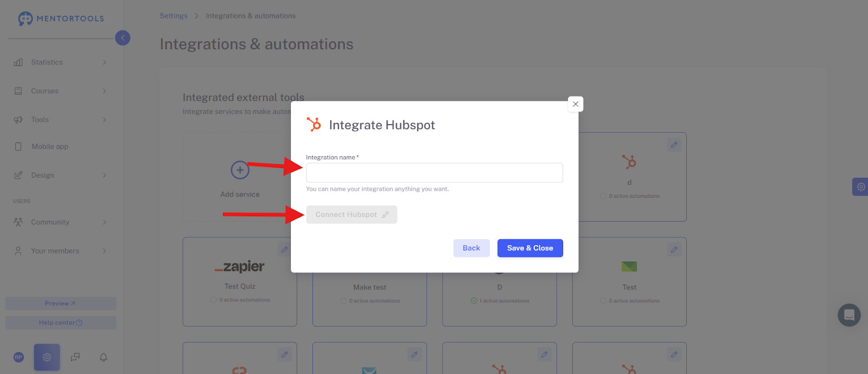868x374 pixels.
Task: Click the Mobile app phone icon
Action: [x=18, y=146]
